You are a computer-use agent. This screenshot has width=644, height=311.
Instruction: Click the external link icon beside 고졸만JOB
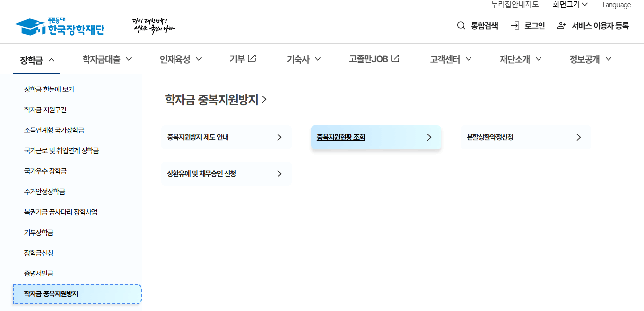pos(395,58)
